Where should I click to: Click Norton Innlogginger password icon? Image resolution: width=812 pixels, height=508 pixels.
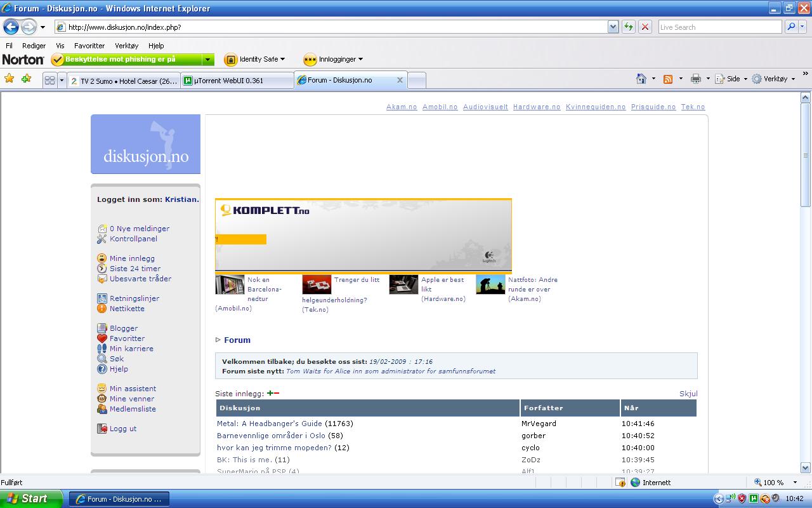[310, 59]
